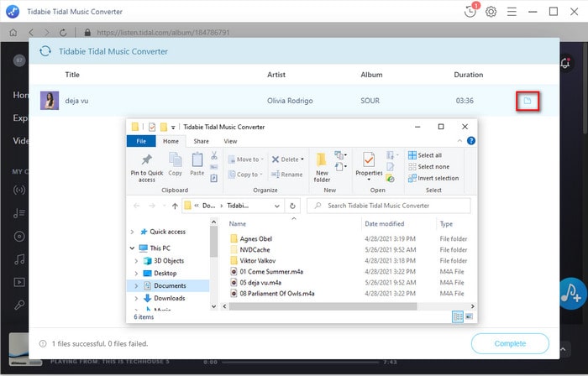Expand the 3D Objects node

coord(136,261)
